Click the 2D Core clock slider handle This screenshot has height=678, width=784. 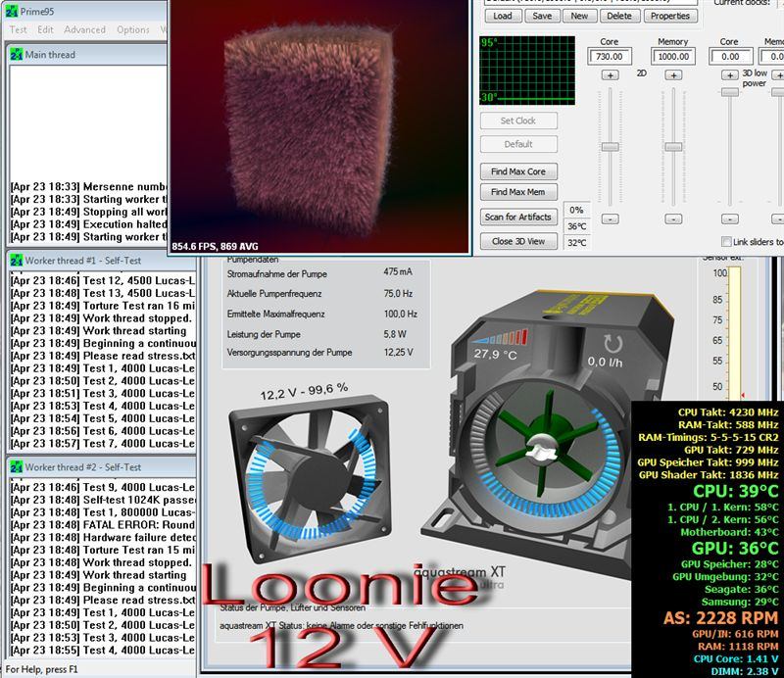610,147
